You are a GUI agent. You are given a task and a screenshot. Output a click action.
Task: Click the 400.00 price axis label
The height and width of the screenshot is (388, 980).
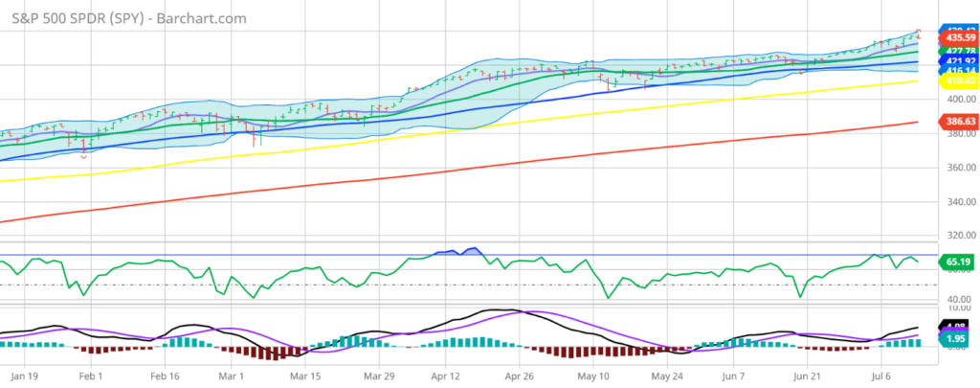coord(960,100)
